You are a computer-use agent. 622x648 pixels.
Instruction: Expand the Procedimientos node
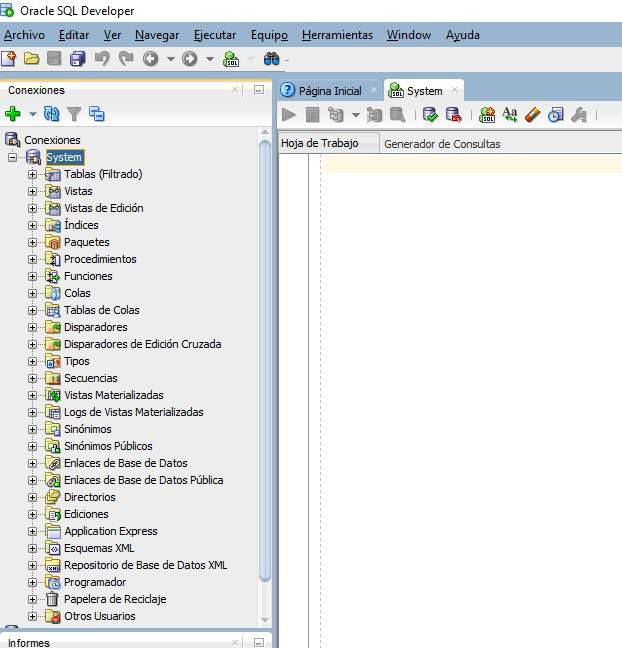click(x=32, y=259)
